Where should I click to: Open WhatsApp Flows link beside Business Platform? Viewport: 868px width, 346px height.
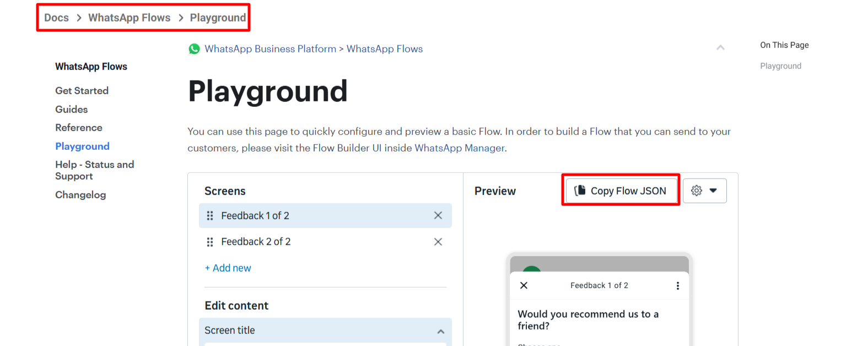385,49
